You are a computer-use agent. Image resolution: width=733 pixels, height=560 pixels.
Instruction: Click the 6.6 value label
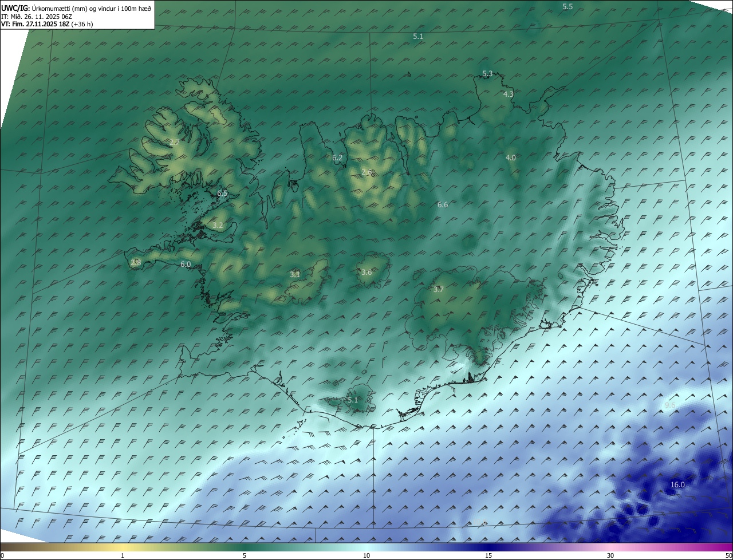click(x=443, y=205)
